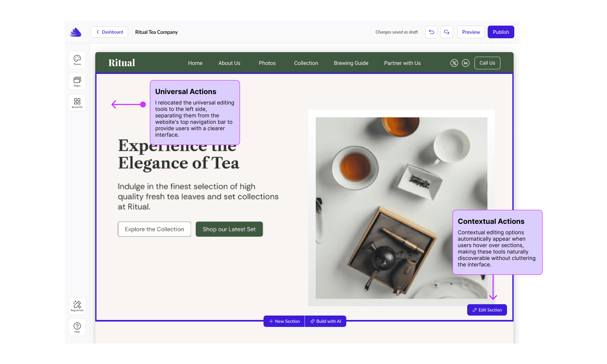607x364 pixels.
Task: Click the purple app logo
Action: tap(76, 32)
